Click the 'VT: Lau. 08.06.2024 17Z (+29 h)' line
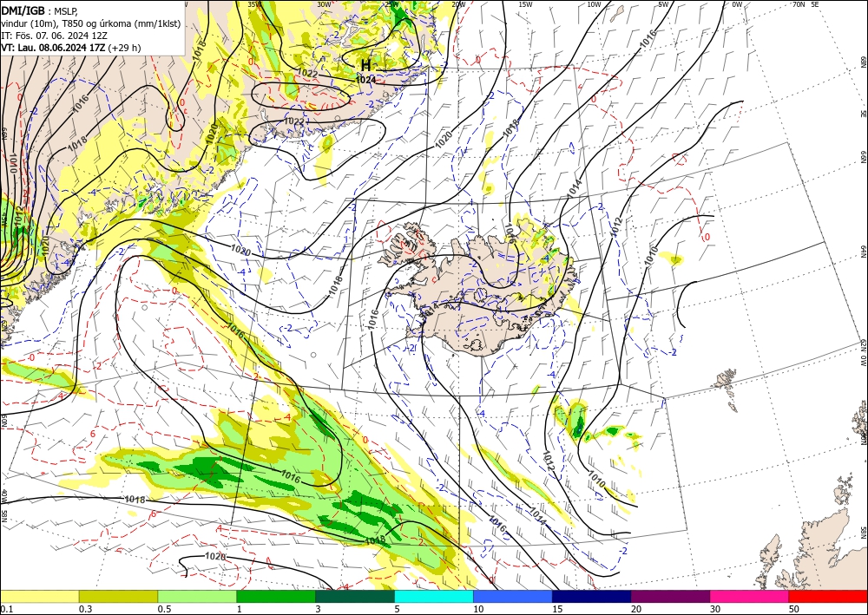 pyautogui.click(x=71, y=48)
